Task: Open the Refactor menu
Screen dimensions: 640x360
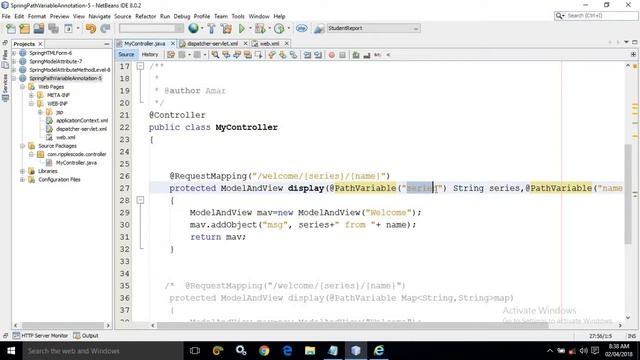Action: (x=145, y=16)
